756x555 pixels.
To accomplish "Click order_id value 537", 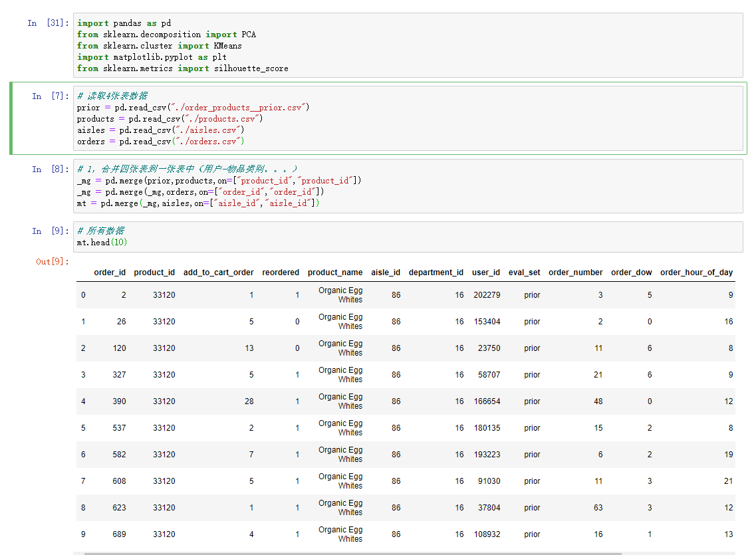I will pyautogui.click(x=119, y=428).
